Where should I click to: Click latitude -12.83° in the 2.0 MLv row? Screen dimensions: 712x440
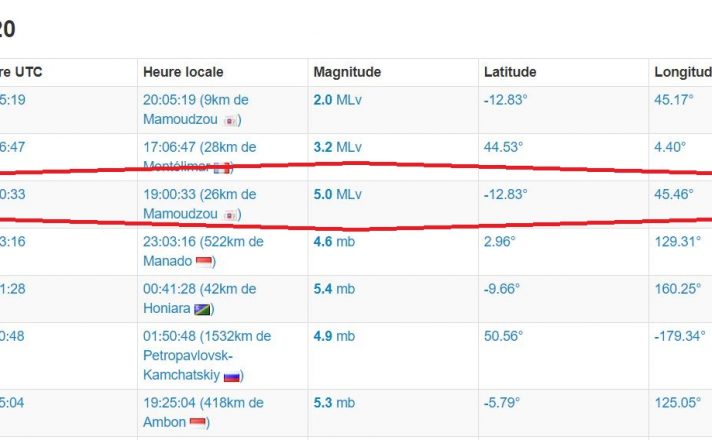pyautogui.click(x=505, y=100)
